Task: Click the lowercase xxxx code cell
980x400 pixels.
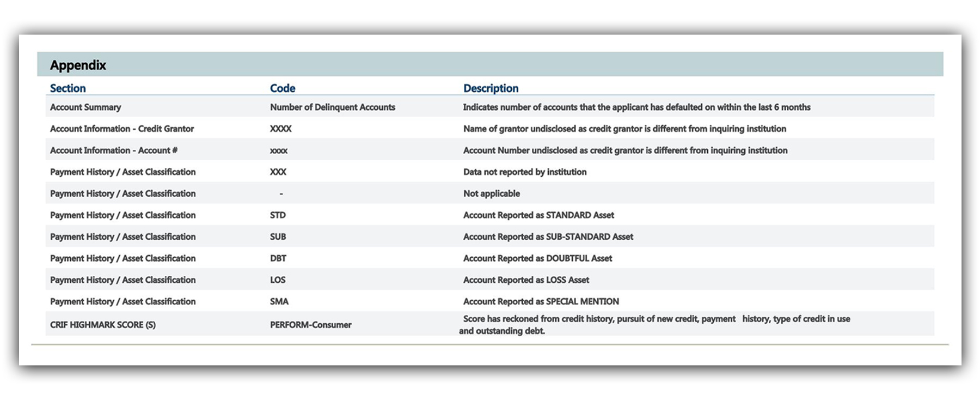Action: click(x=279, y=151)
